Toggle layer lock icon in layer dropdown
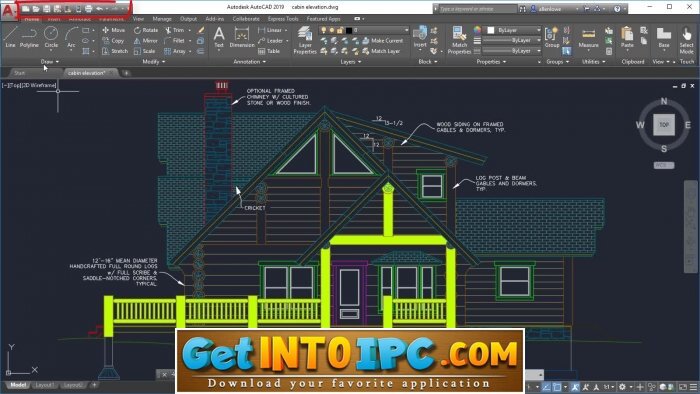Screen dimensions: 700x394 (x=339, y=30)
